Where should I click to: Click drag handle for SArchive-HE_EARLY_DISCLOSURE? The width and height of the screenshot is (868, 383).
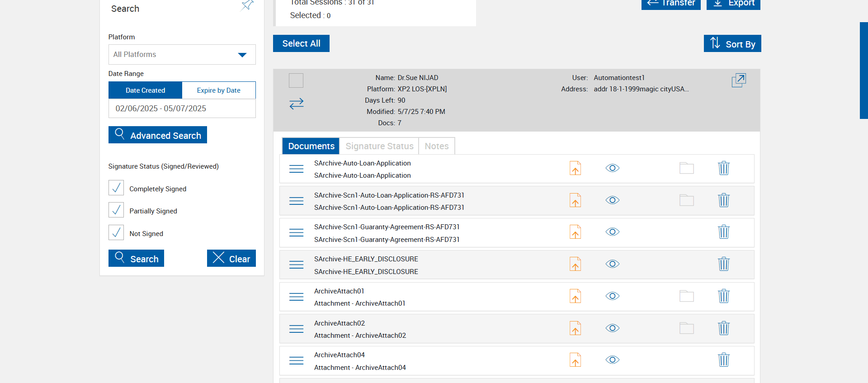click(297, 265)
